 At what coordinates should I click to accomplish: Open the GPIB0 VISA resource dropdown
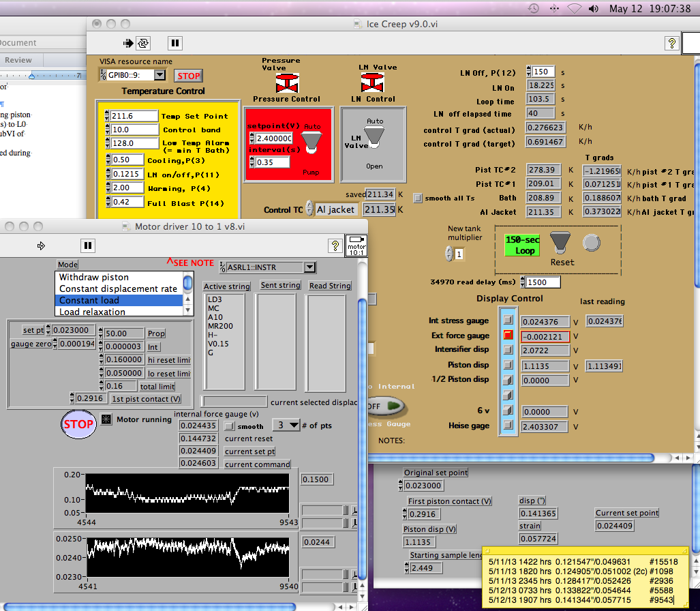159,75
